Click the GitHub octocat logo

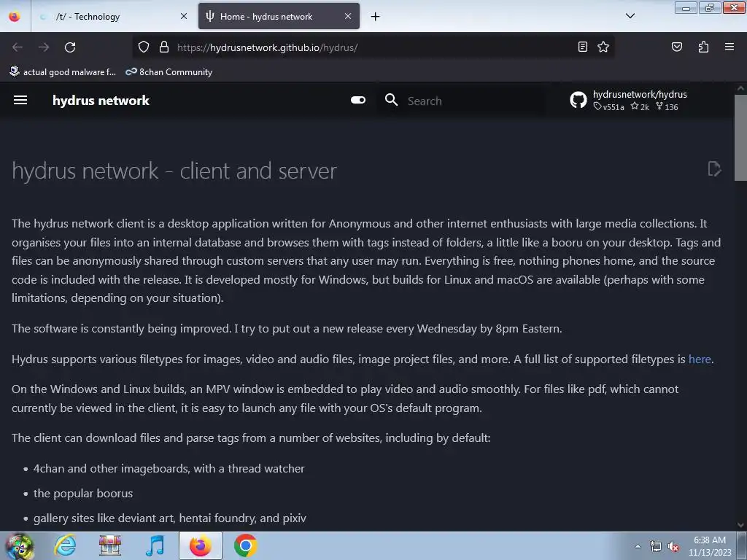(578, 100)
